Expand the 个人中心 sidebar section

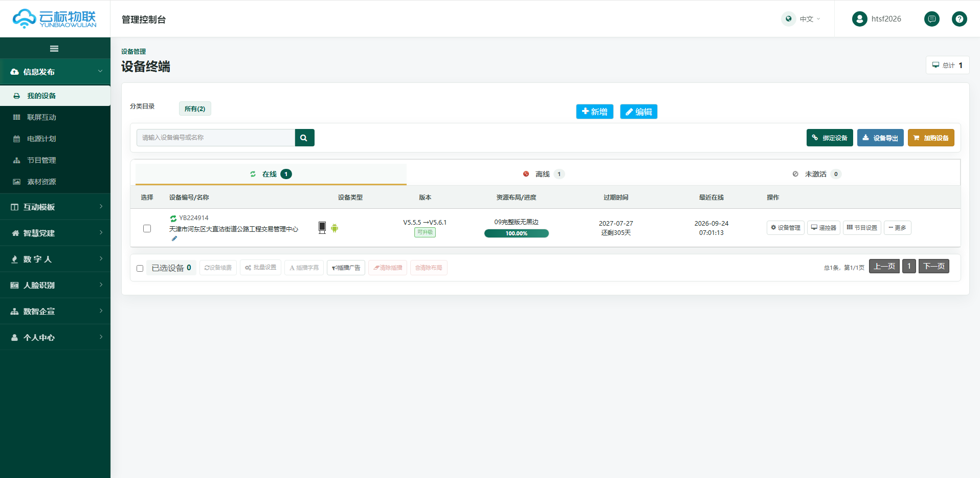pos(55,337)
